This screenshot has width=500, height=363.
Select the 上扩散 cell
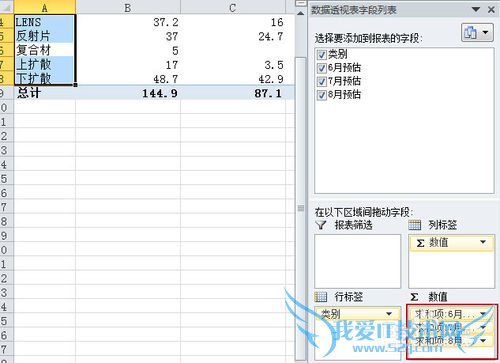[x=45, y=64]
